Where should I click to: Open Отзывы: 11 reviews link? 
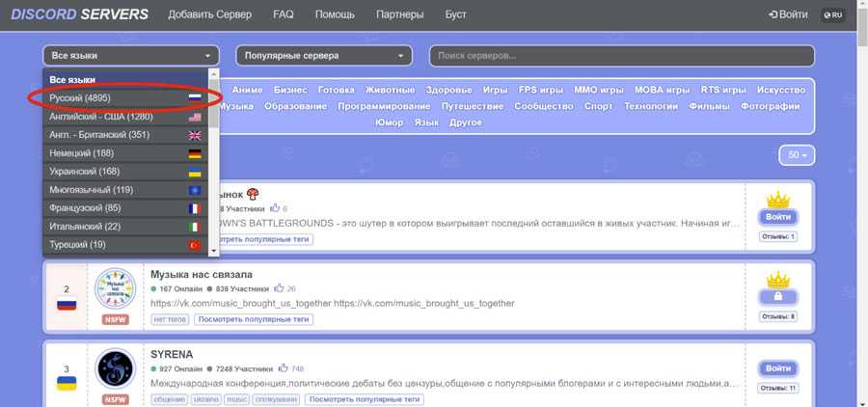(777, 388)
